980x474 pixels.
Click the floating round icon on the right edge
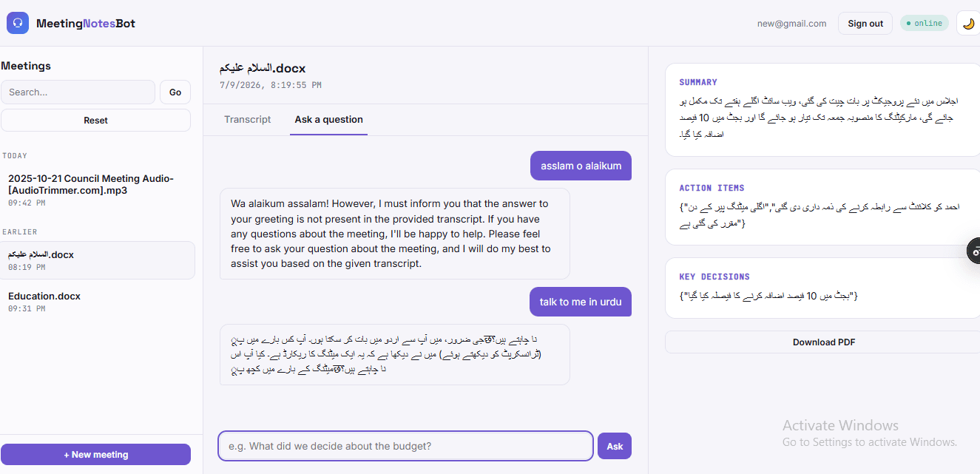point(973,251)
